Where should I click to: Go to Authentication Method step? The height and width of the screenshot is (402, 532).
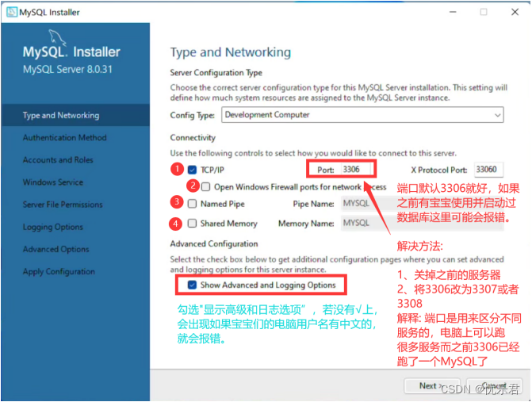(65, 137)
